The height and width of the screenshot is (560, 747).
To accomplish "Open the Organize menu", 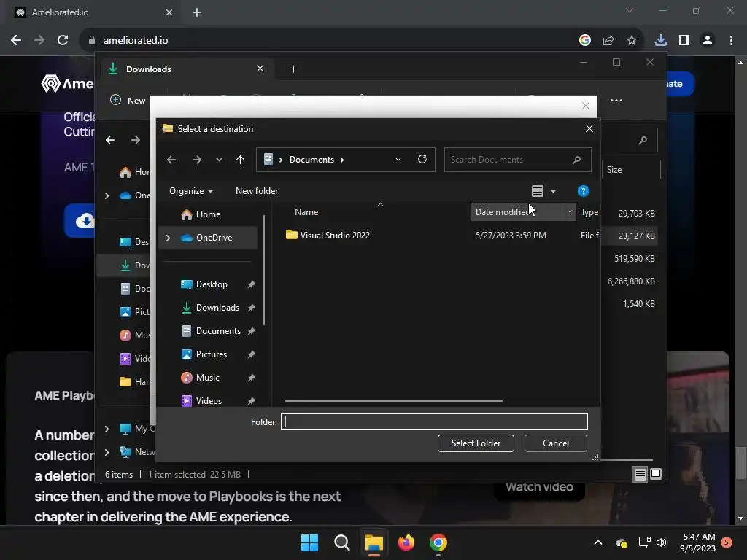I will [191, 191].
